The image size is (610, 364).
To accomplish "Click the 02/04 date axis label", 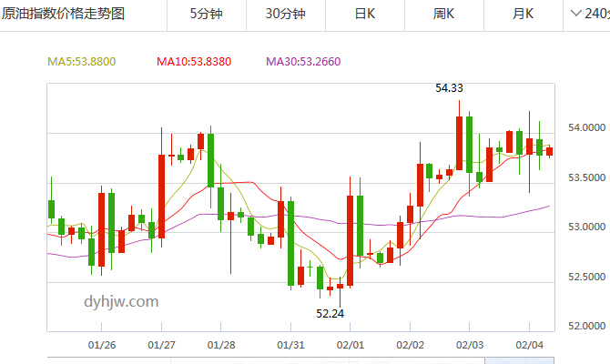I will tap(529, 345).
